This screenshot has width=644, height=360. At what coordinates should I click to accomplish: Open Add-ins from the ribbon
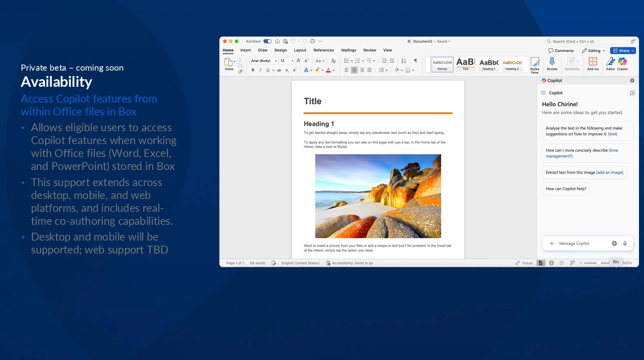(593, 64)
